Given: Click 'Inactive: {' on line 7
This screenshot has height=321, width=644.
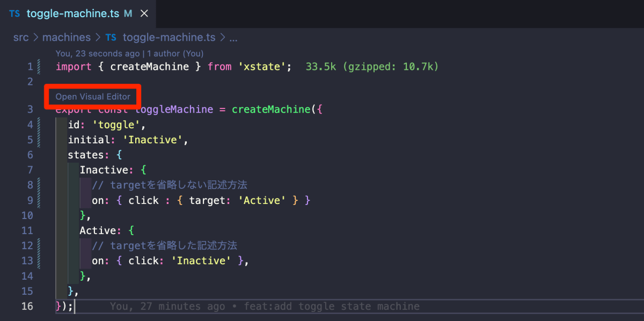Looking at the screenshot, I should point(113,170).
